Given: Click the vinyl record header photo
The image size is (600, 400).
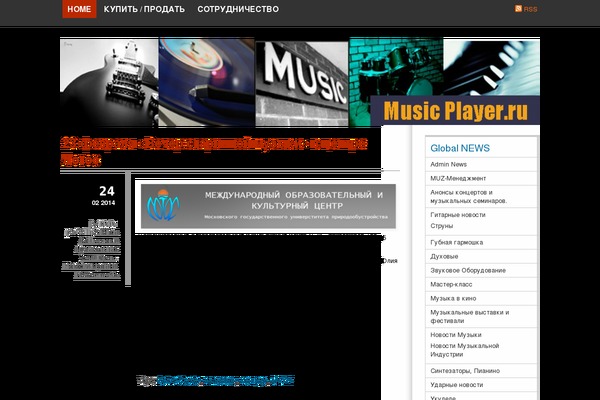Looking at the screenshot, I should point(206,82).
